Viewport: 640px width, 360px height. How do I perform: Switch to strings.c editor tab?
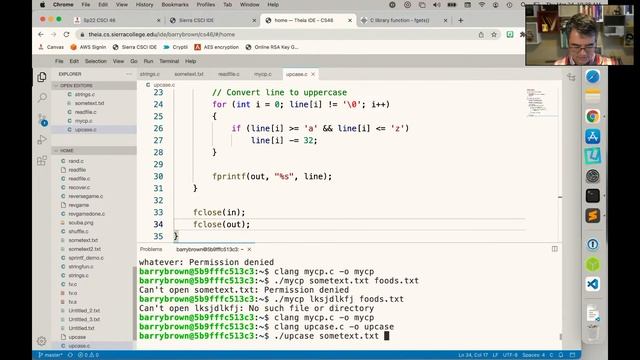tap(150, 74)
